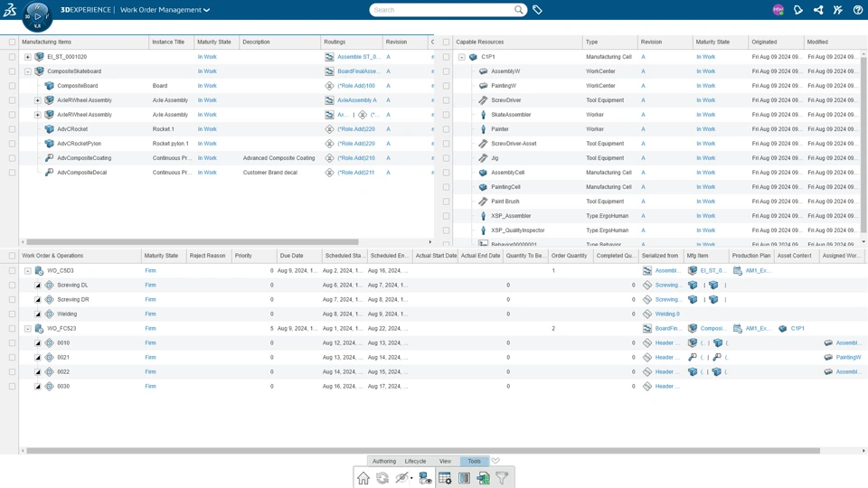Click Manufacturing Items horizontal scrollbar

tap(193, 242)
